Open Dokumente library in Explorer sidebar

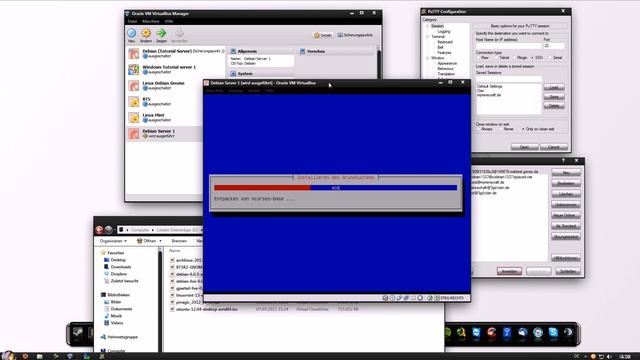point(118,309)
